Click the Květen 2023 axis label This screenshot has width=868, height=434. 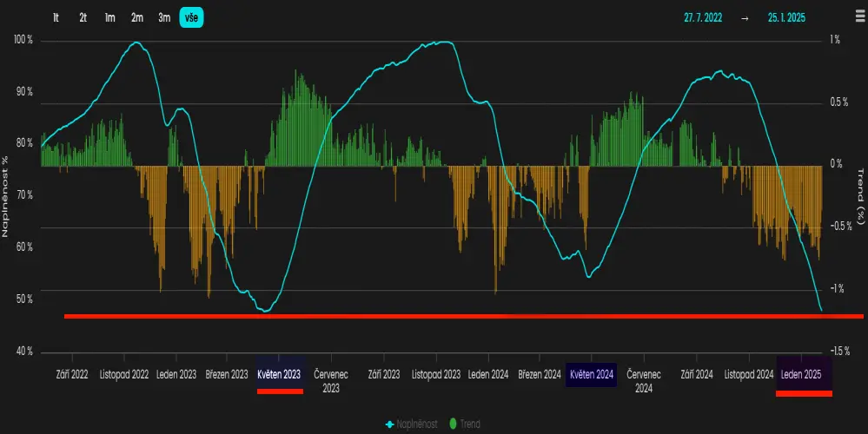coord(279,375)
